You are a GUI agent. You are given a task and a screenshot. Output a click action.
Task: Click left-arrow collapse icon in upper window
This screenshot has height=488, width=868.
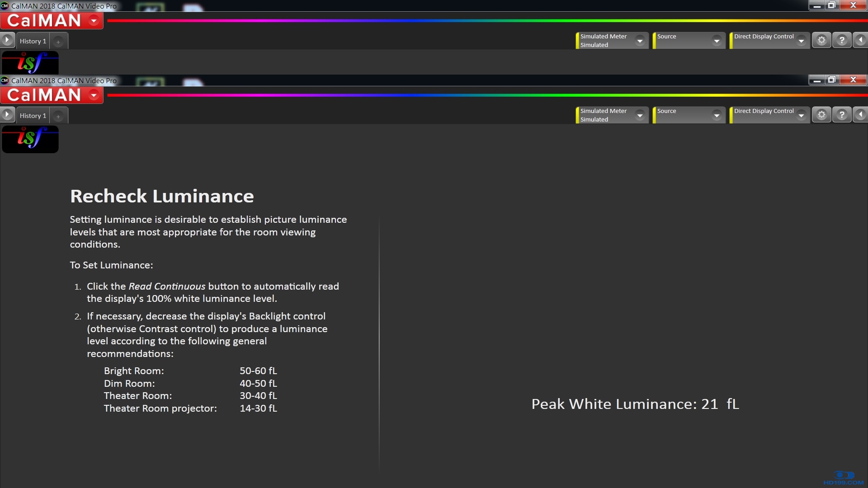pyautogui.click(x=860, y=40)
